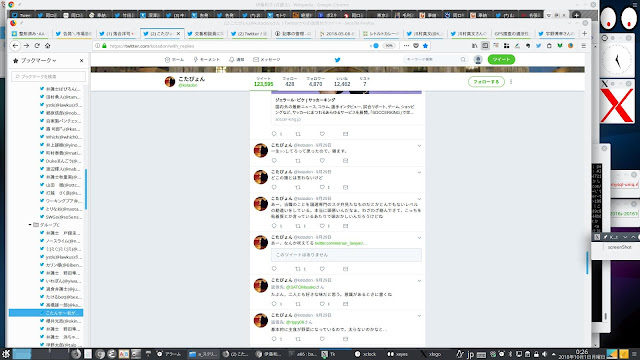Image resolution: width=640 pixels, height=360 pixels.
Task: Open the Firefox library icon
Action: (474, 46)
